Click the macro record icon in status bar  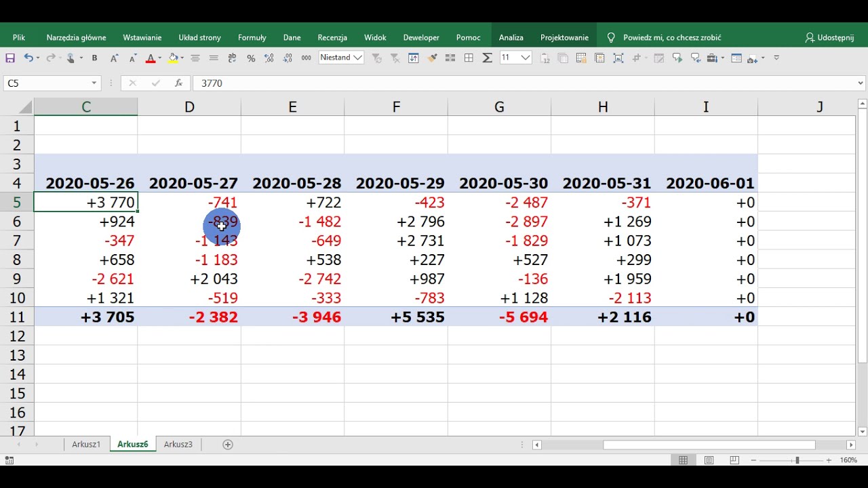tap(9, 460)
